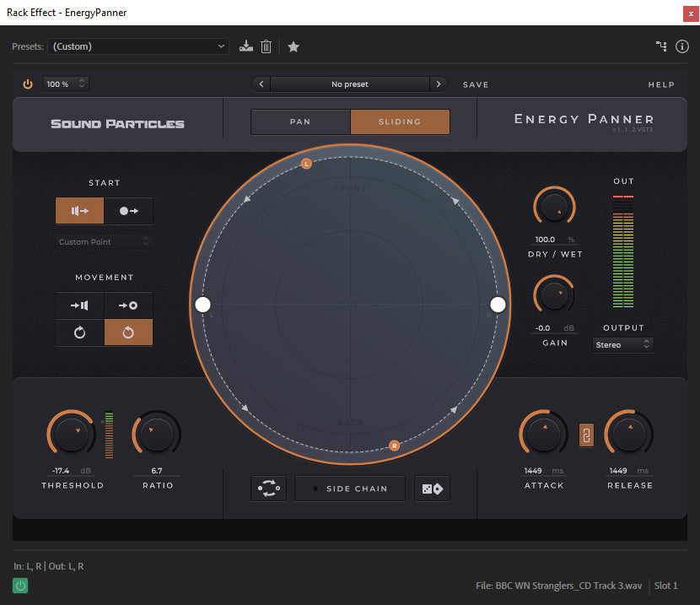The width and height of the screenshot is (700, 605).
Task: Click 'In: L, R | Out: L, R' text
Action: pyautogui.click(x=48, y=566)
